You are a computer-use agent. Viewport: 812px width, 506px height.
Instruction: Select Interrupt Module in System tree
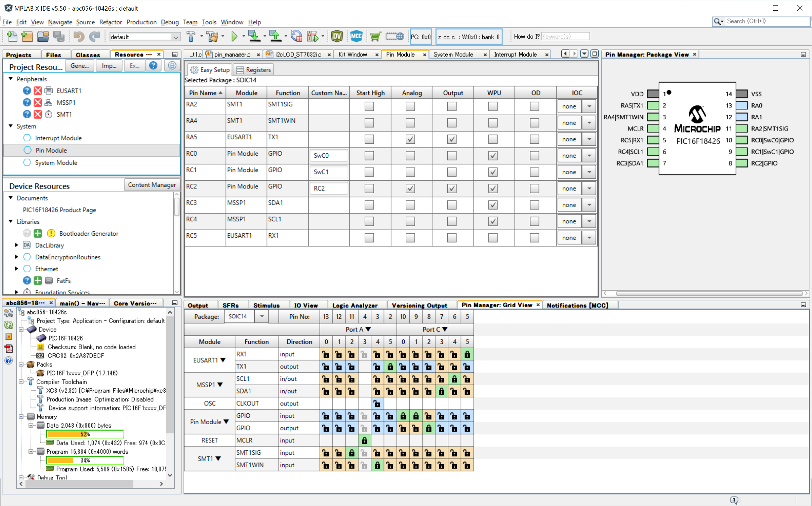(58, 138)
